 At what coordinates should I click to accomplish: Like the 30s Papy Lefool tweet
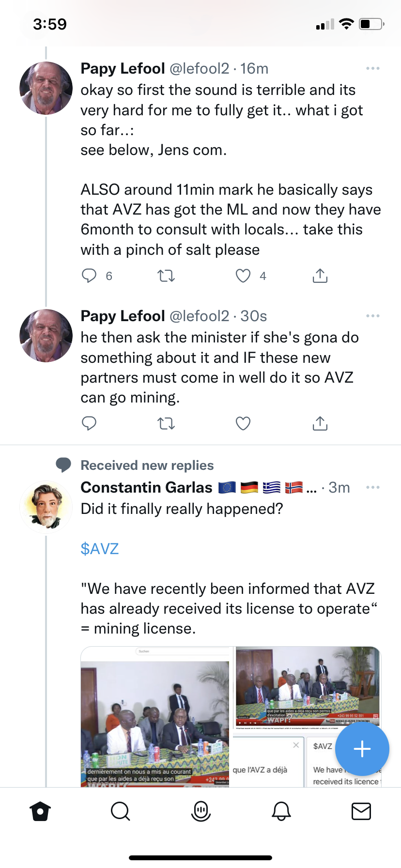(243, 424)
